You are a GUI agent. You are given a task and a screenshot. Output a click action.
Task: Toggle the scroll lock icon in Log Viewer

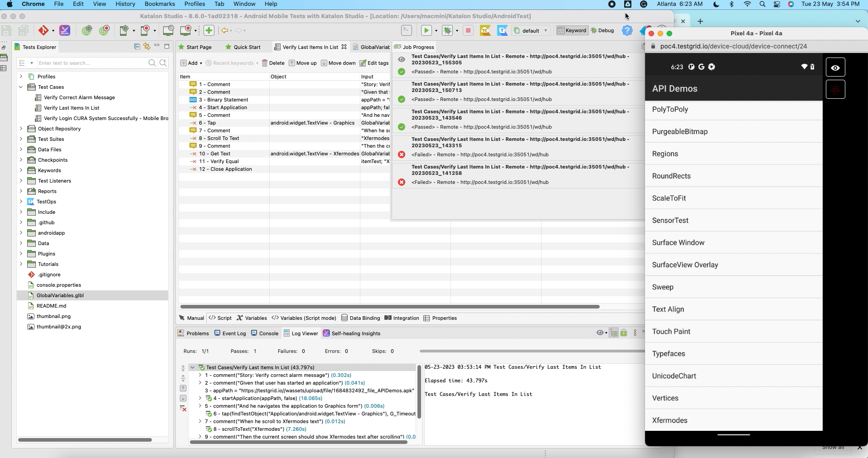624,333
